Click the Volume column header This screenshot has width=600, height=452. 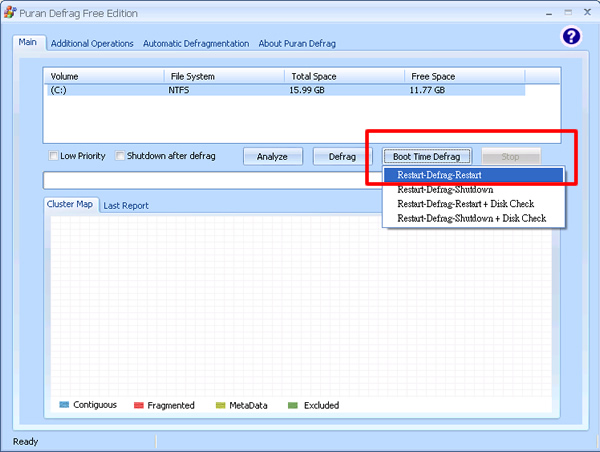(x=104, y=77)
